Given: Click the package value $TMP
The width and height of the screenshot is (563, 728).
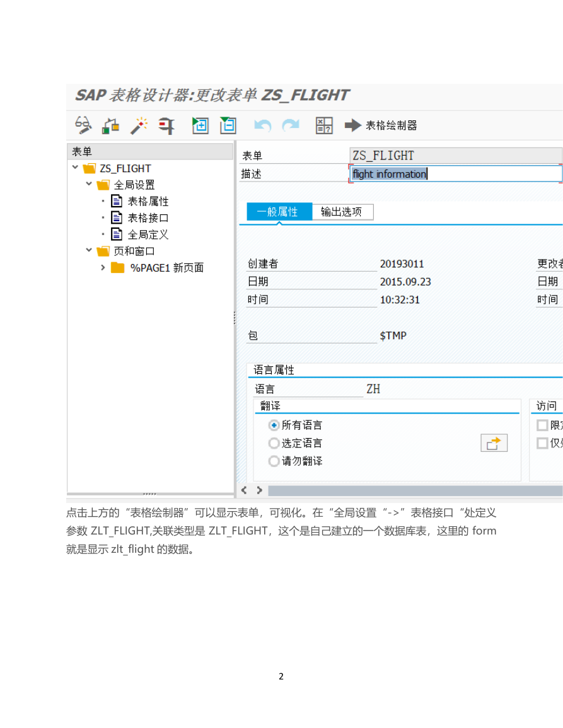Looking at the screenshot, I should point(393,336).
